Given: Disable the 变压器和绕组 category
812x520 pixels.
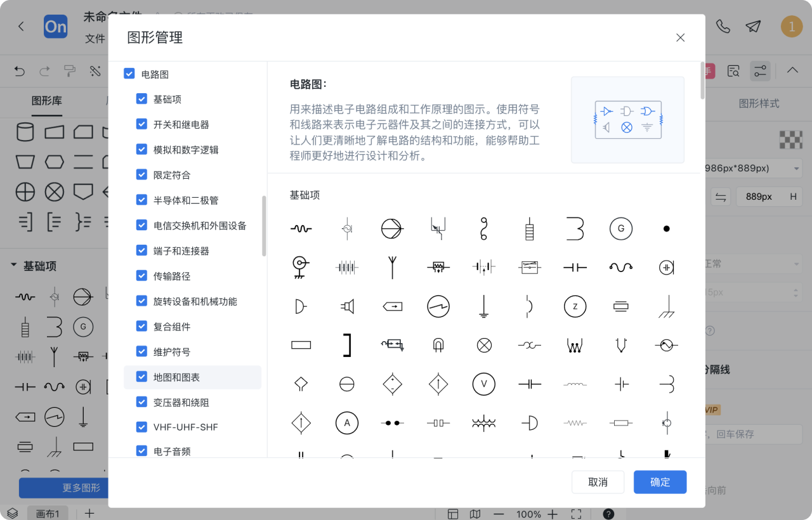Looking at the screenshot, I should coord(141,401).
